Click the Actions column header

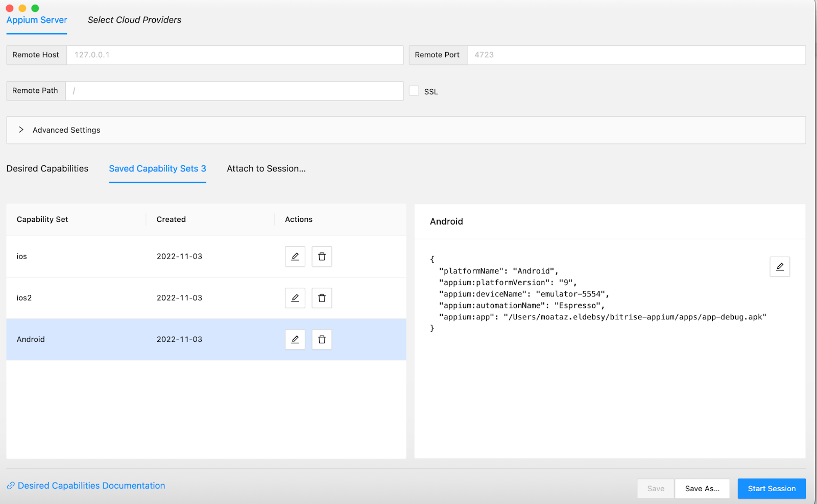(x=299, y=219)
